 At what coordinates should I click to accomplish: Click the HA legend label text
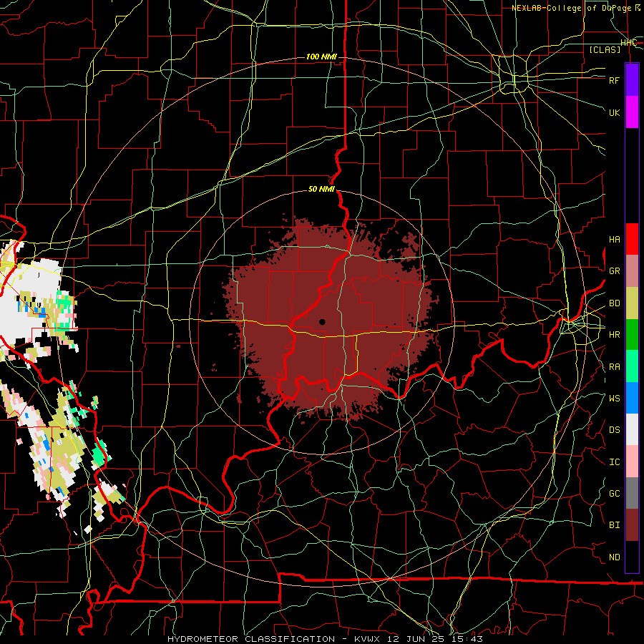pos(615,240)
